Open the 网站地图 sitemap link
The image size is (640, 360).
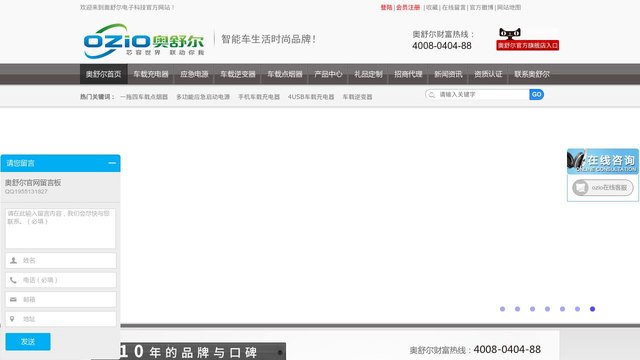click(509, 7)
